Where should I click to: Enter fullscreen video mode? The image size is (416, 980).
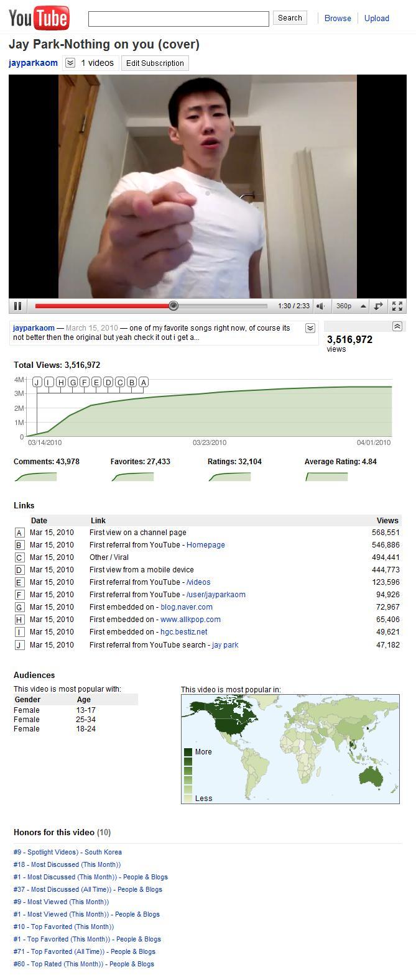click(397, 306)
